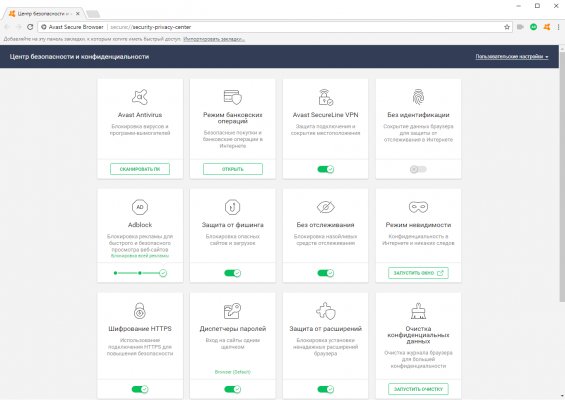Click the fingerprint anti-identification icon
This screenshot has height=400, width=565.
tap(418, 96)
